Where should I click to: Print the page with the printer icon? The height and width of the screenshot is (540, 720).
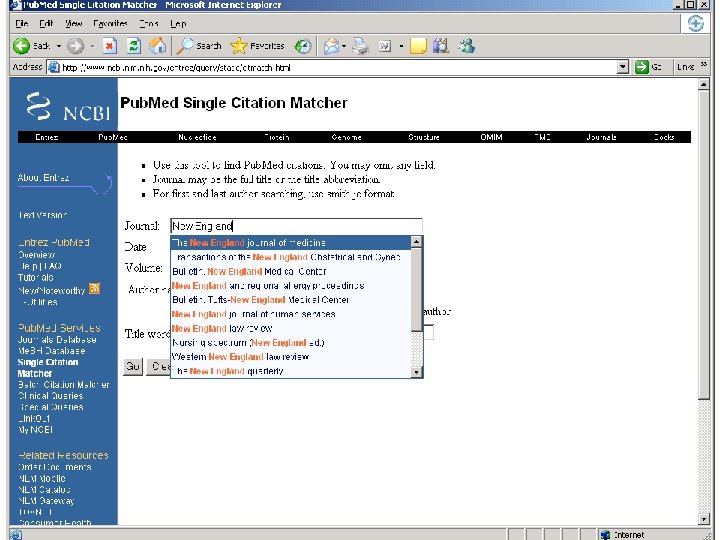pyautogui.click(x=360, y=46)
